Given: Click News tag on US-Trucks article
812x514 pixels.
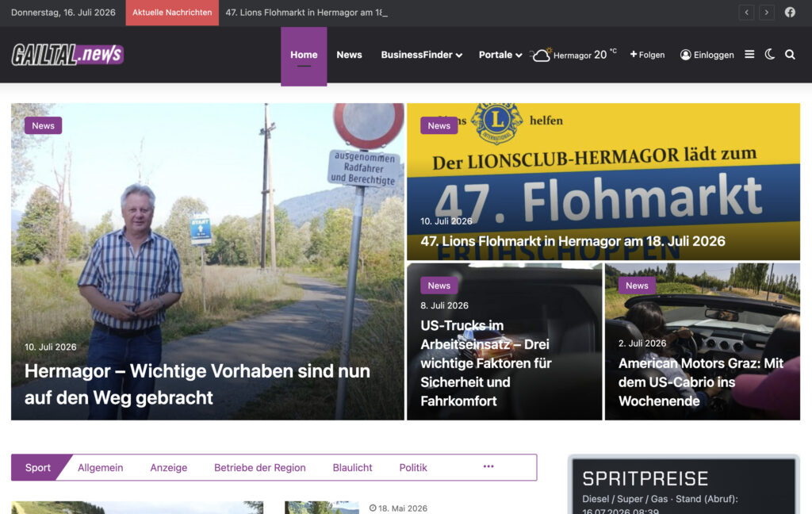Looking at the screenshot, I should tap(439, 286).
